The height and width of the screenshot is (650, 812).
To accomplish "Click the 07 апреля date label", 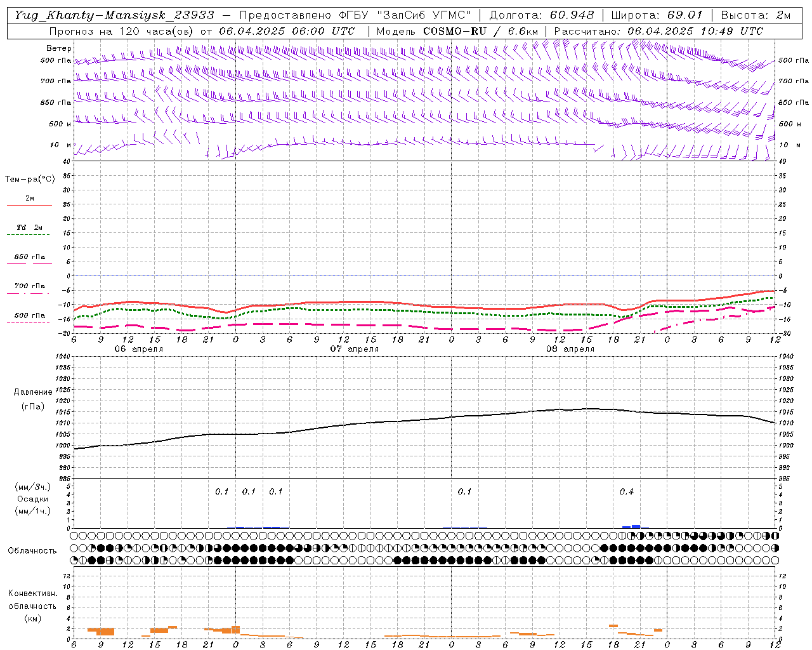I will tap(354, 349).
